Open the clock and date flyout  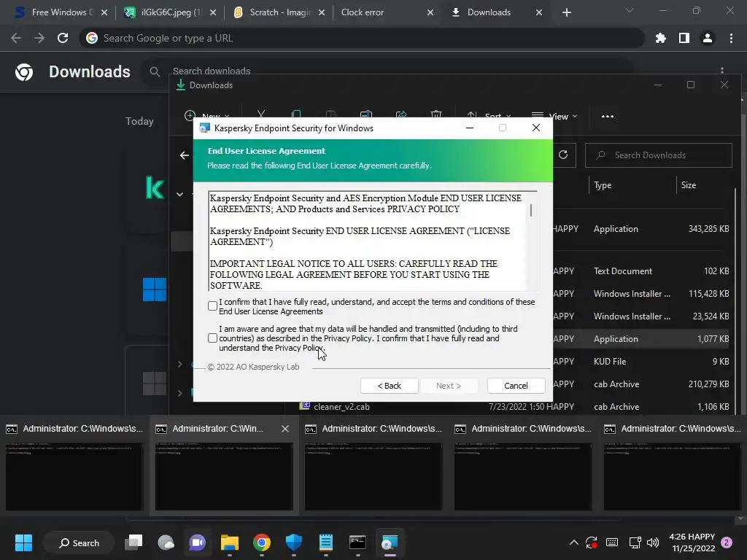click(x=693, y=542)
